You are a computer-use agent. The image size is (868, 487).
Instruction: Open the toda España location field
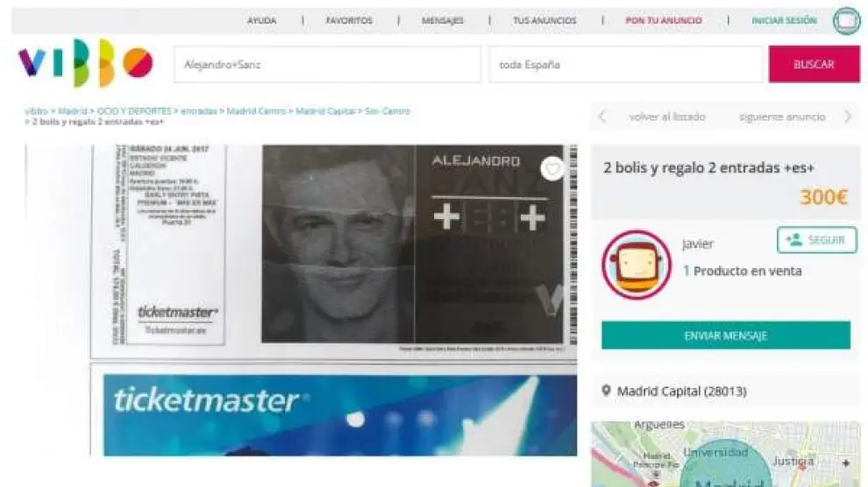(x=627, y=65)
